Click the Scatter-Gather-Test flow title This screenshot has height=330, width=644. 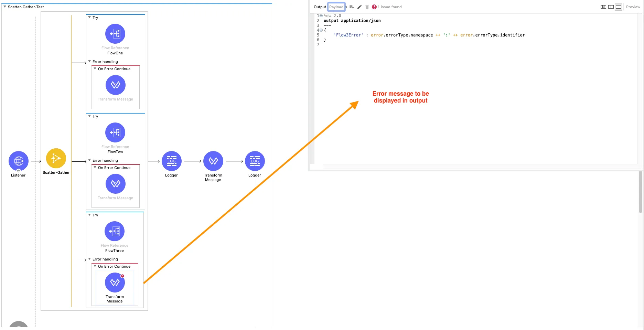point(26,7)
